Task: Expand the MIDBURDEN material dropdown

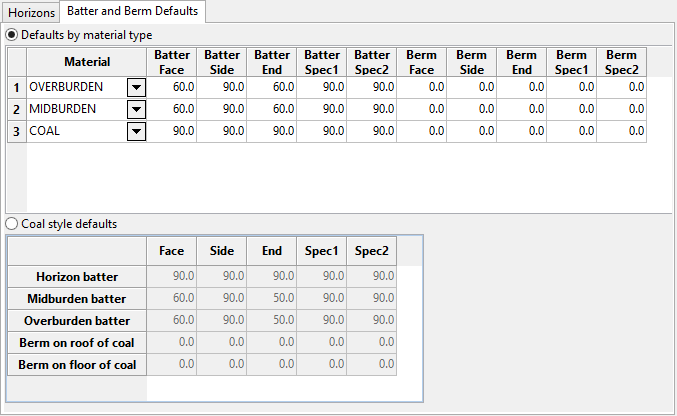Action: pyautogui.click(x=137, y=109)
